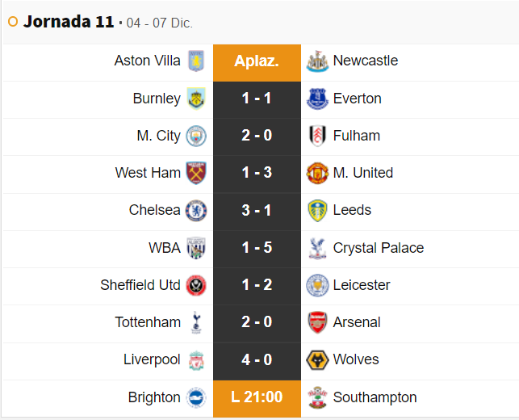The width and height of the screenshot is (519, 420).
Task: Select the Southampton crest icon
Action: pyautogui.click(x=317, y=397)
